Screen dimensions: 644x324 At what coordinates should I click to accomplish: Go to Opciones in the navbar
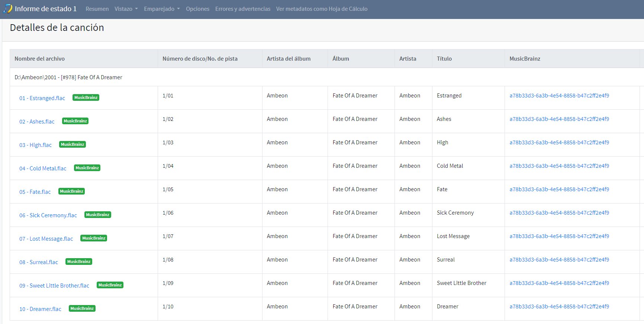[197, 9]
